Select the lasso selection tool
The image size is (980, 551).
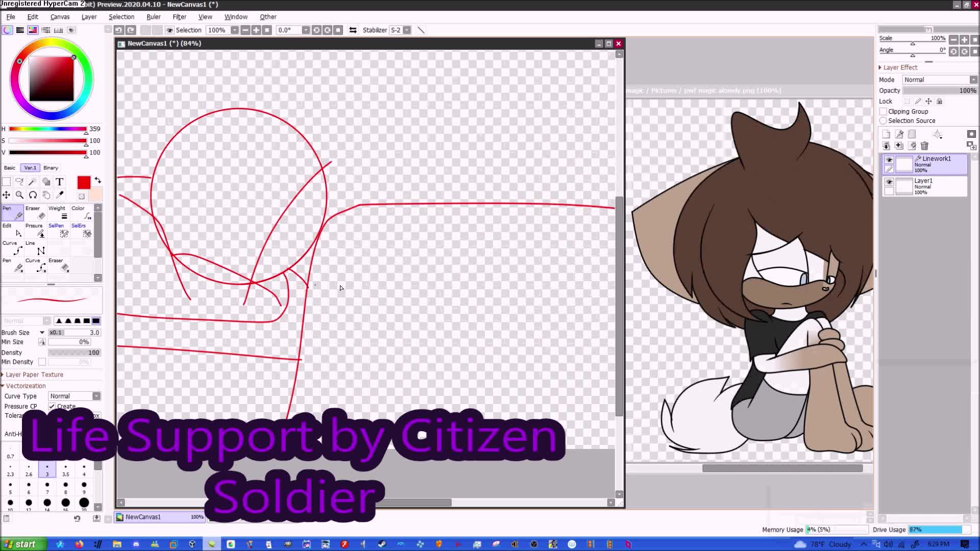[x=19, y=182]
